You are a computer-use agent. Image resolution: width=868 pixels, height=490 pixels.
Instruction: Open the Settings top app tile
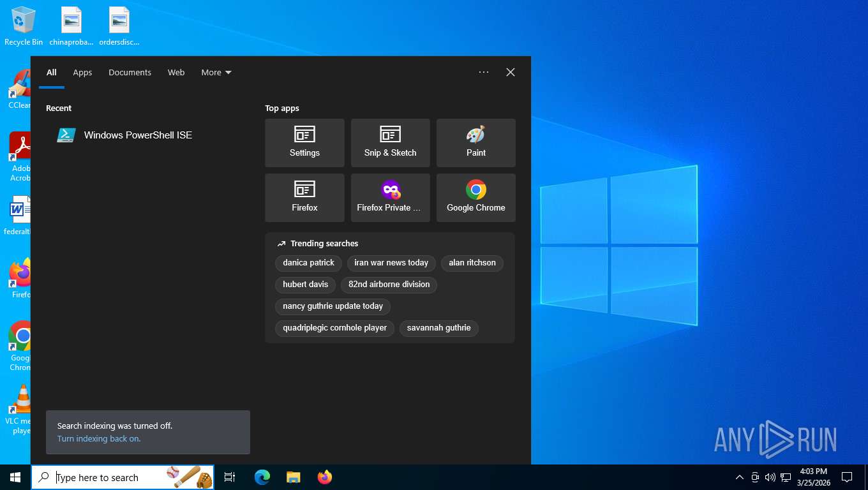click(304, 143)
